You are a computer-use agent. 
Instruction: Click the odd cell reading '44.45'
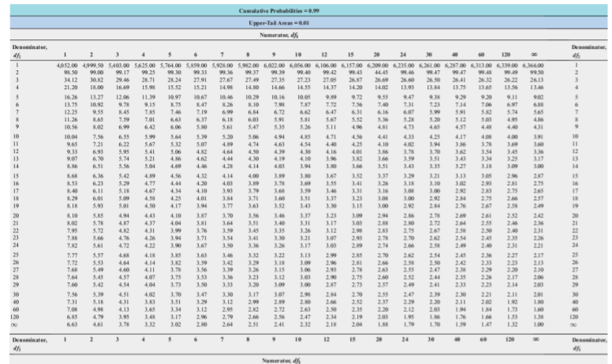click(x=382, y=72)
